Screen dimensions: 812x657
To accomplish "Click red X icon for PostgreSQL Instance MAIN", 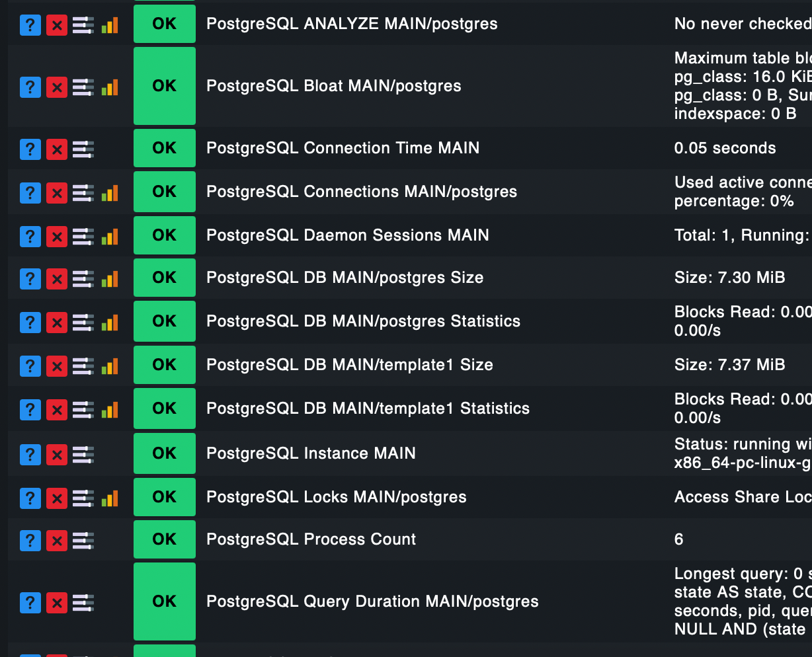I will point(57,455).
